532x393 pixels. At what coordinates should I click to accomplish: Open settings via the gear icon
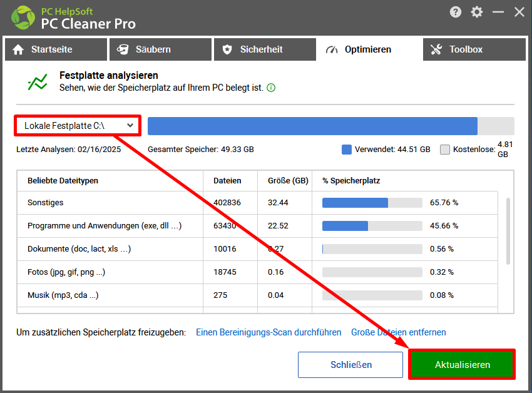click(x=477, y=13)
